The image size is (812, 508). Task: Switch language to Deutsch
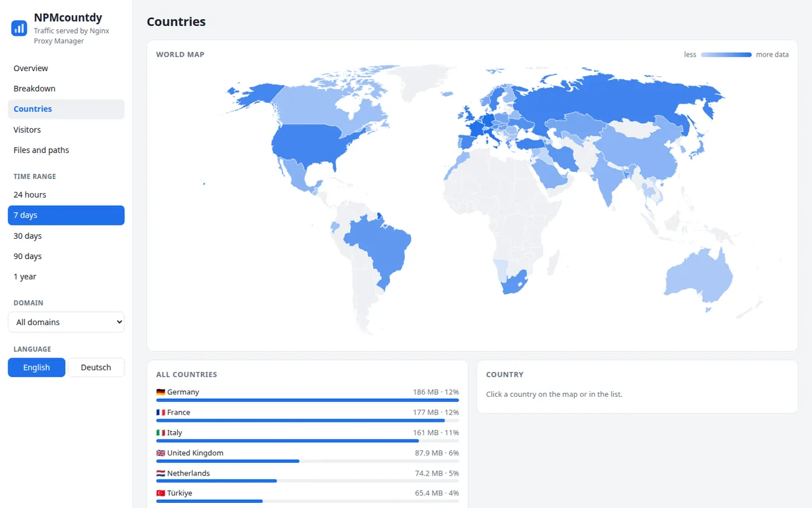[x=96, y=368]
